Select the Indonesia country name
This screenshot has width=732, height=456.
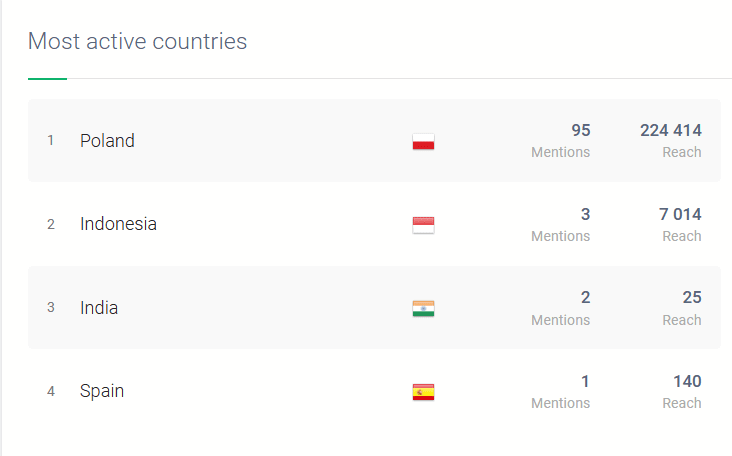[x=118, y=224]
